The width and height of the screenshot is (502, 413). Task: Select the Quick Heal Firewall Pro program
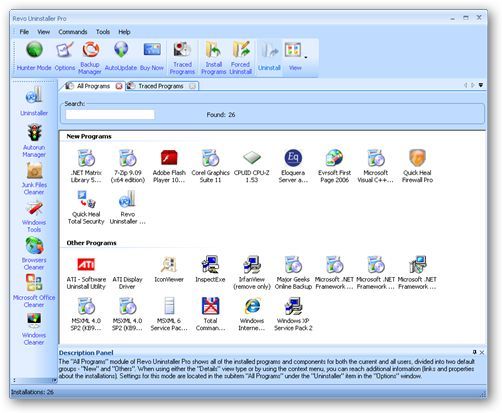pyautogui.click(x=417, y=166)
